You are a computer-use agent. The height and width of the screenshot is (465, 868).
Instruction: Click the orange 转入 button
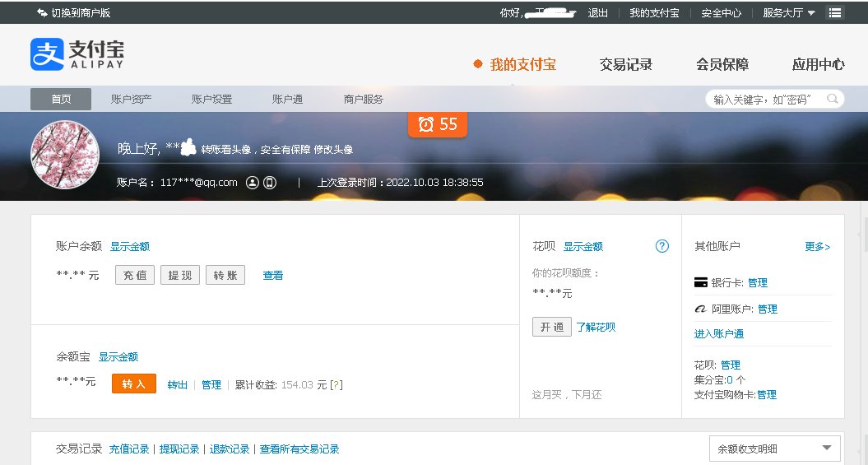134,384
